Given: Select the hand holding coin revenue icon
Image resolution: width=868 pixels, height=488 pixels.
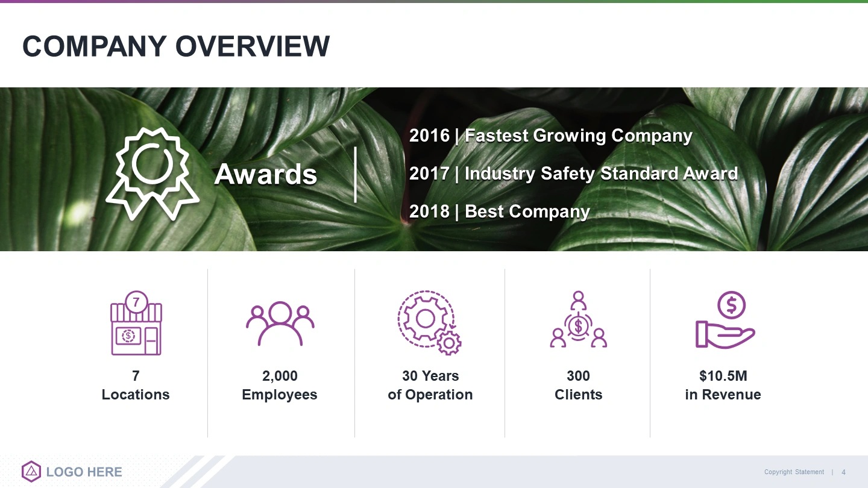Looking at the screenshot, I should [x=725, y=320].
